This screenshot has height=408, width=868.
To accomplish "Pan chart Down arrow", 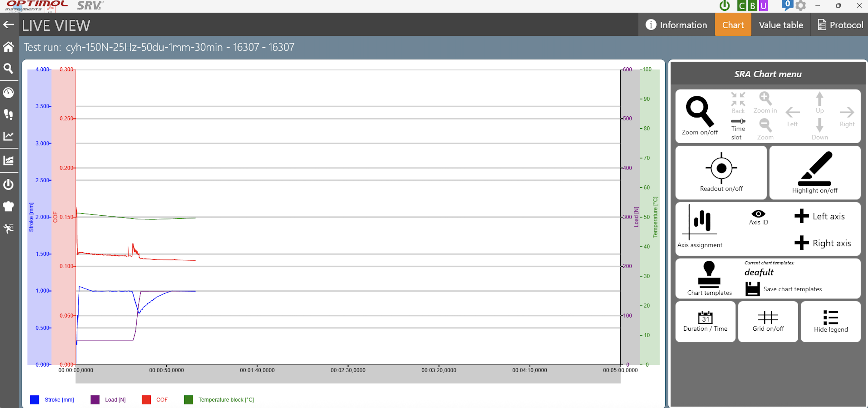I will pyautogui.click(x=819, y=129).
